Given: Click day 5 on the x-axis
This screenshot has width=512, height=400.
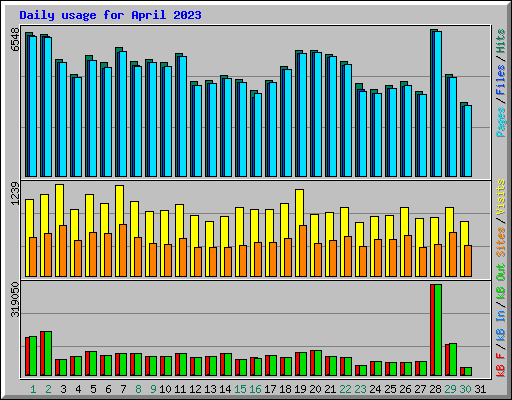Looking at the screenshot, I should coord(93,389).
